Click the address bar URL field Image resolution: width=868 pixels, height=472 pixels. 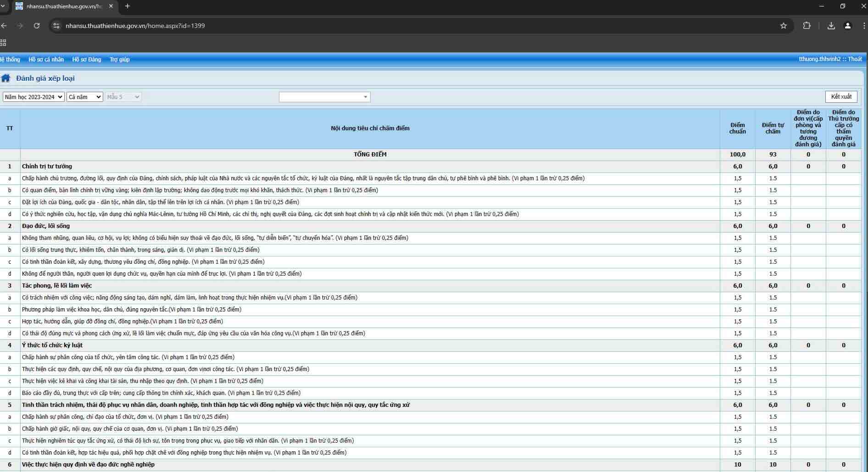(413, 26)
